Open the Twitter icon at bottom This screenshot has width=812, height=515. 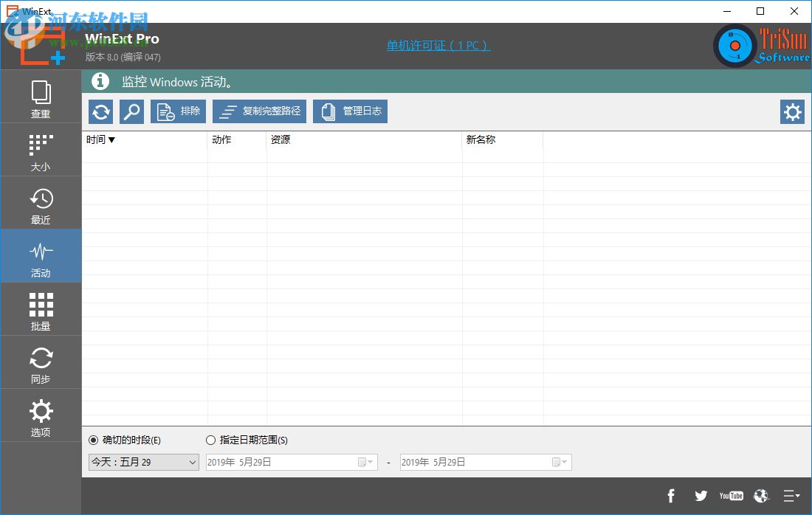(701, 495)
